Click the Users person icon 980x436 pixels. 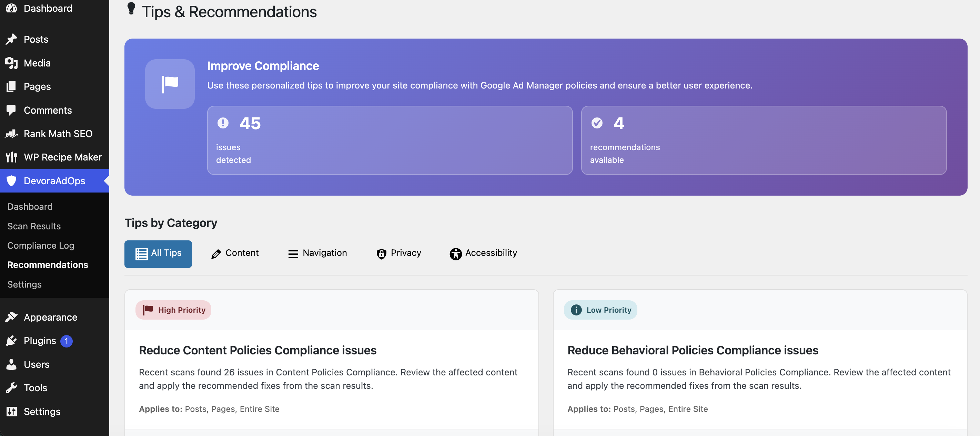[11, 364]
